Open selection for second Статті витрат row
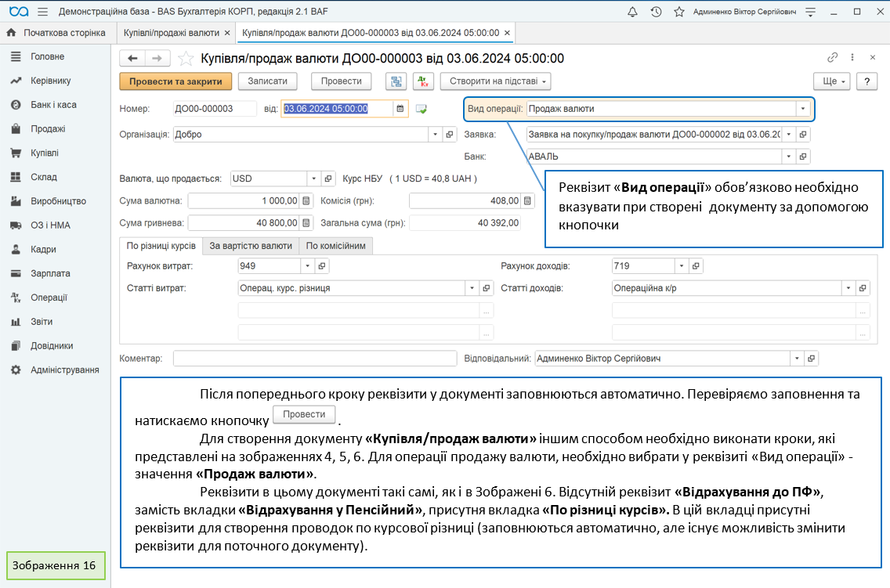The image size is (890, 588). tap(487, 311)
